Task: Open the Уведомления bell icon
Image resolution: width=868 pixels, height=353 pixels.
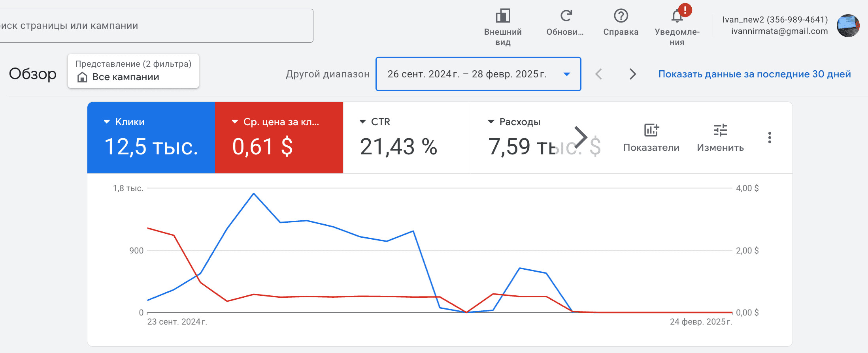Action: tap(677, 16)
